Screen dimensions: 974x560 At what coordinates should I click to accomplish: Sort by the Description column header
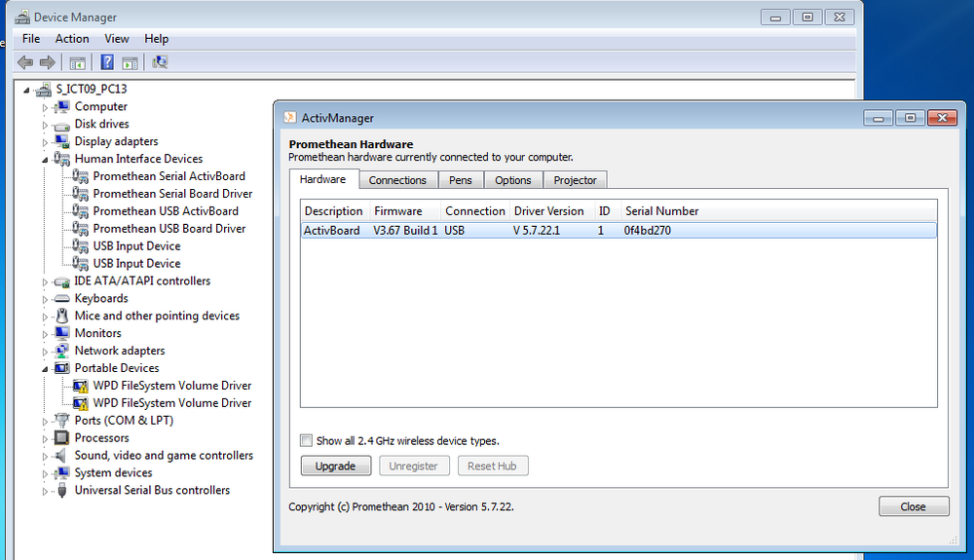point(334,211)
